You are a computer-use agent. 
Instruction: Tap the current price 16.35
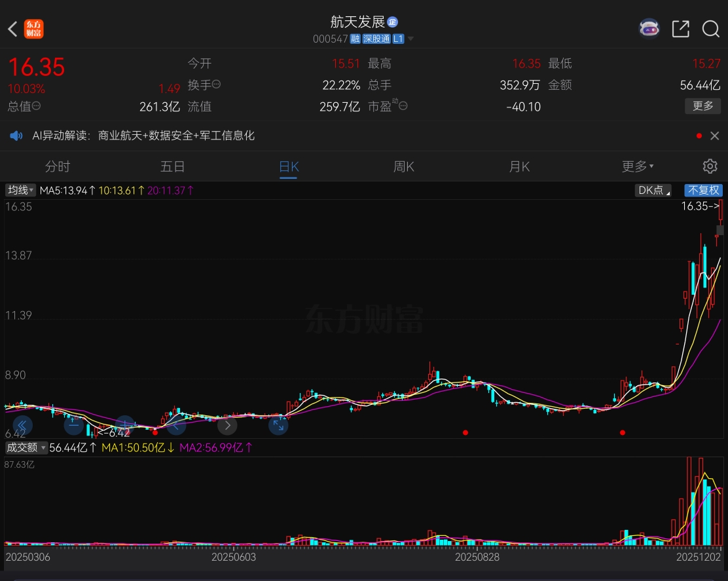click(37, 67)
